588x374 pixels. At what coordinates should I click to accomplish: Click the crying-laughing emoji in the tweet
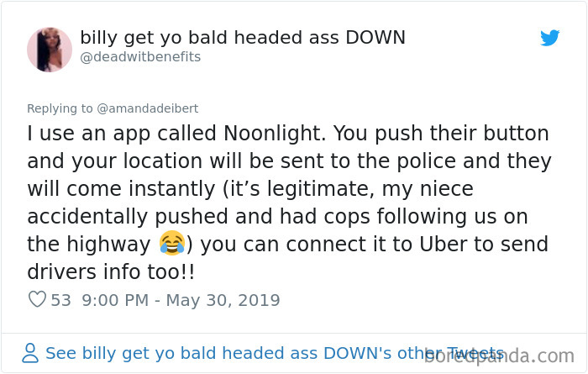(x=172, y=243)
